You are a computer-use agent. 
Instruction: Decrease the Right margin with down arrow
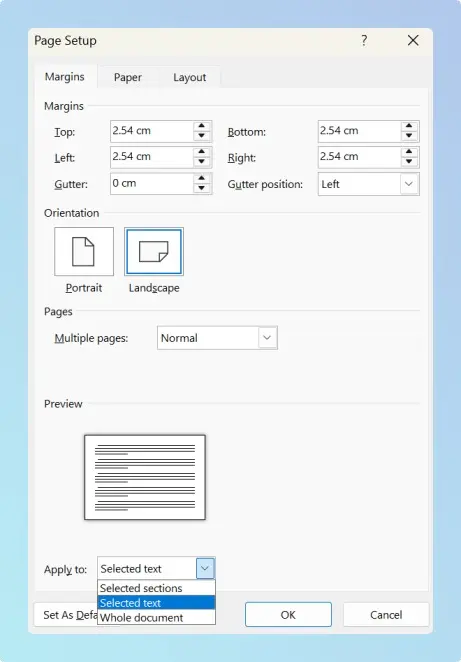click(409, 161)
